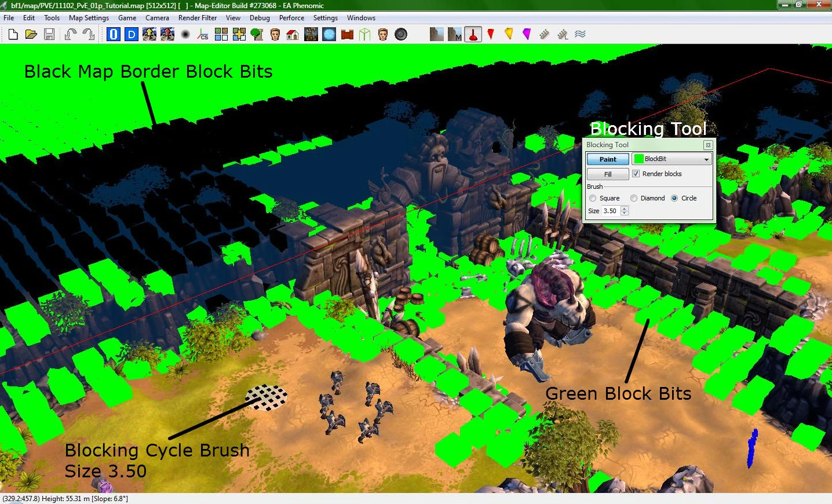
Task: Select the cliff image icon marked M
Action: (455, 35)
